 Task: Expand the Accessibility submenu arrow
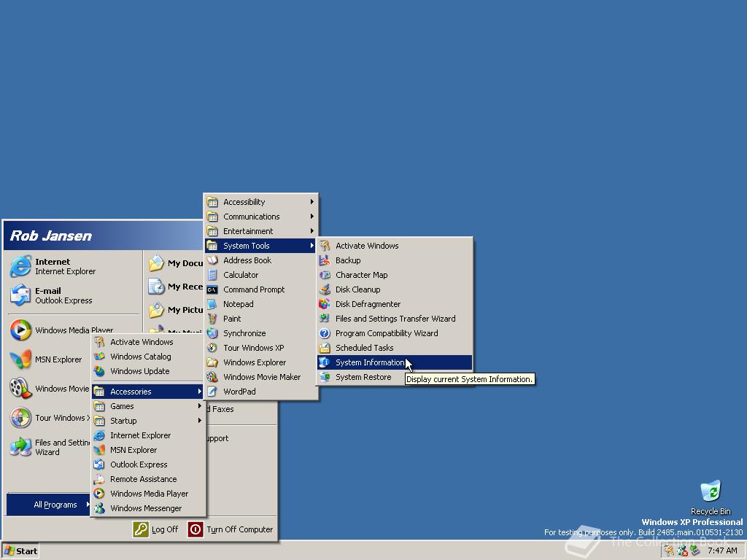311,202
